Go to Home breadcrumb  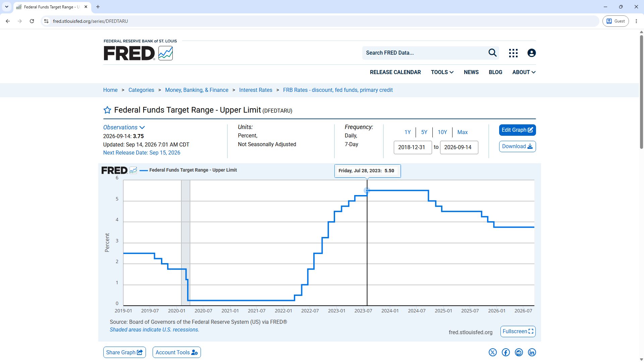(x=110, y=90)
